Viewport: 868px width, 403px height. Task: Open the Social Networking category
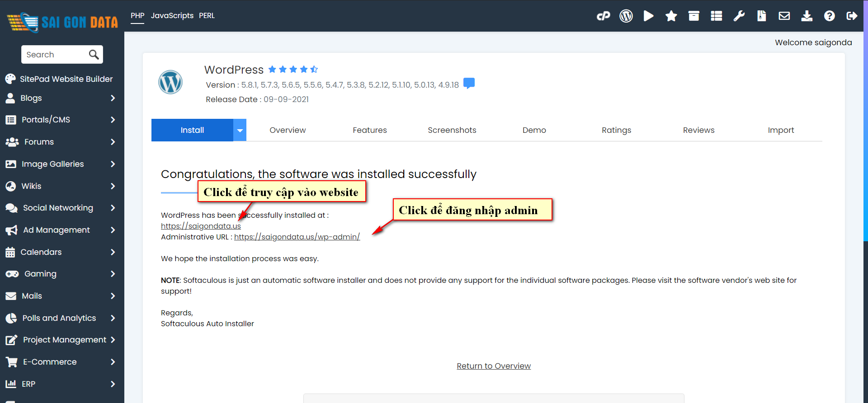tap(58, 208)
